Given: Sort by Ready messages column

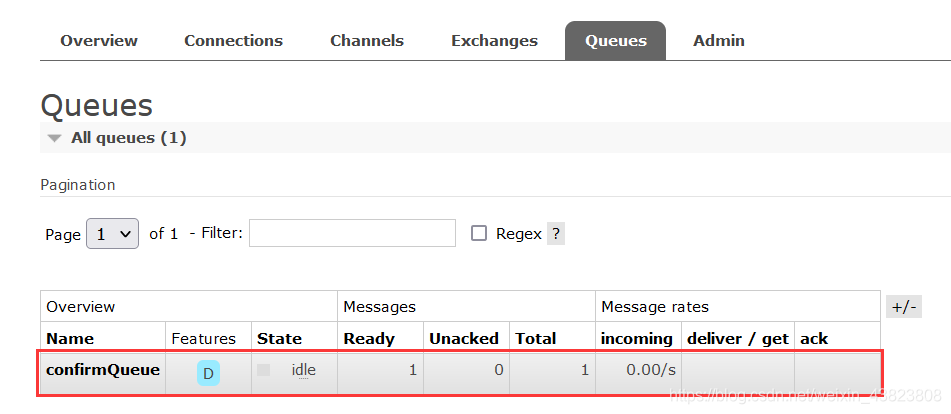Looking at the screenshot, I should (369, 338).
